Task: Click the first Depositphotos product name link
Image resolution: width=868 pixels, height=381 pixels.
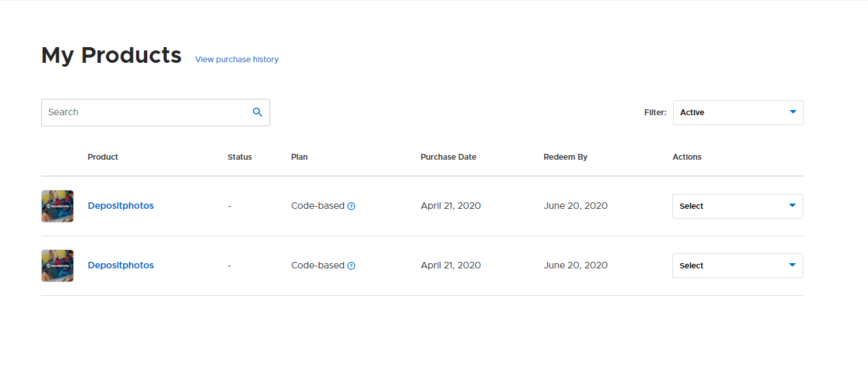Action: click(121, 206)
